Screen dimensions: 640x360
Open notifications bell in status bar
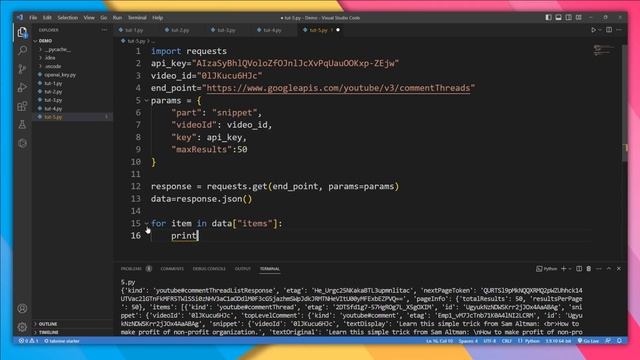[x=619, y=341]
